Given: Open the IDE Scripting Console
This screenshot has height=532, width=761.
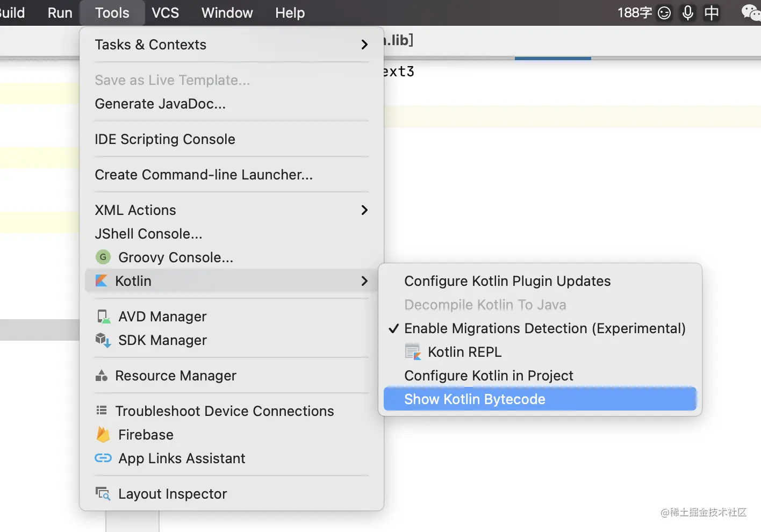Looking at the screenshot, I should 165,139.
